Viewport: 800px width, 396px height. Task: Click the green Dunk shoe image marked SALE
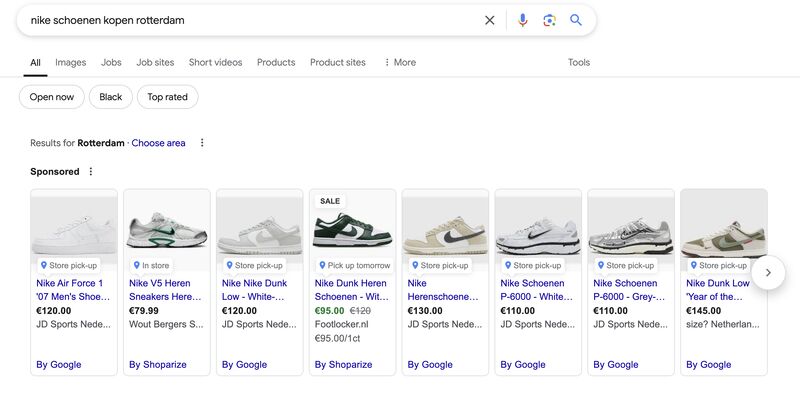tap(353, 231)
